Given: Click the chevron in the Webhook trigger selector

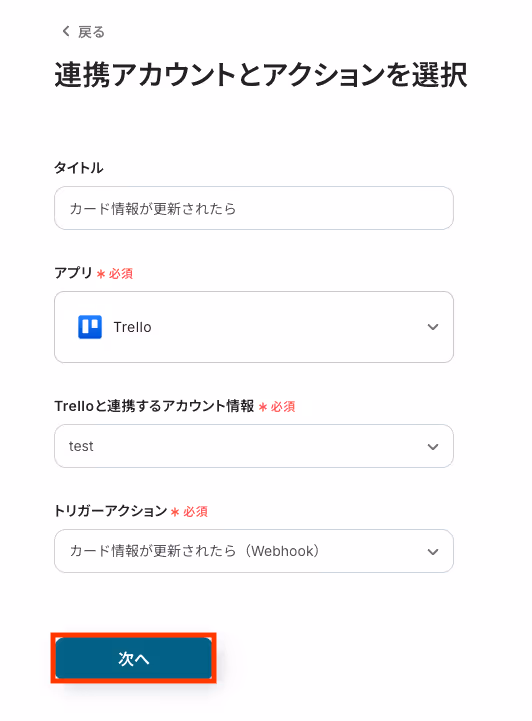Looking at the screenshot, I should pos(433,551).
